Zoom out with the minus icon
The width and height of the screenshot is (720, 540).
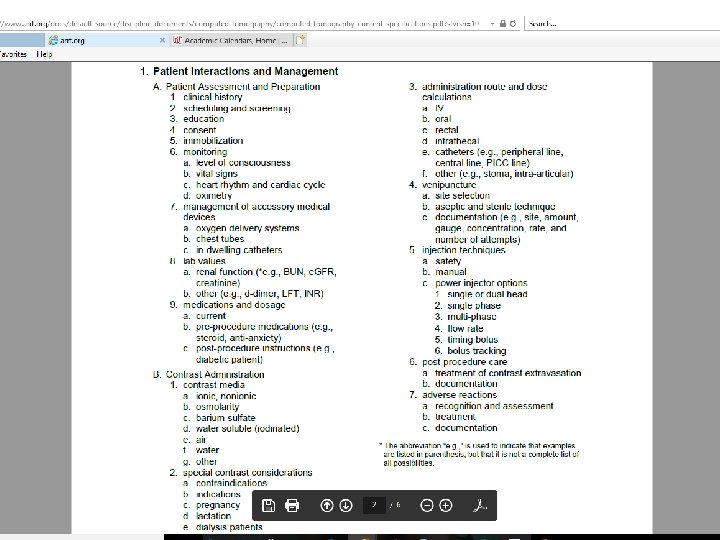(x=427, y=506)
